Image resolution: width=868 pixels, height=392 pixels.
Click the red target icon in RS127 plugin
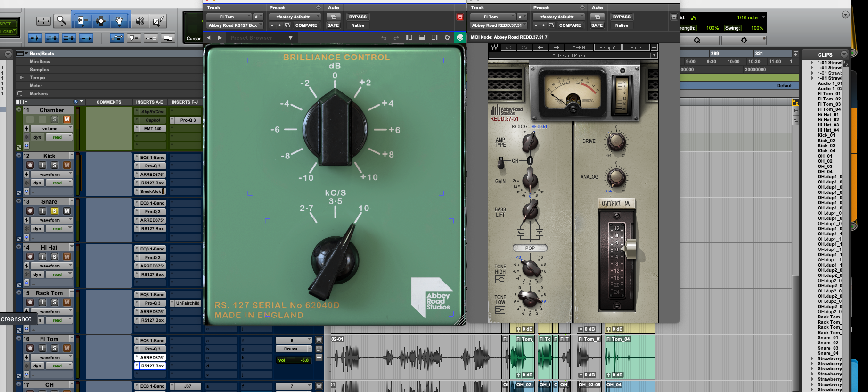point(460,17)
